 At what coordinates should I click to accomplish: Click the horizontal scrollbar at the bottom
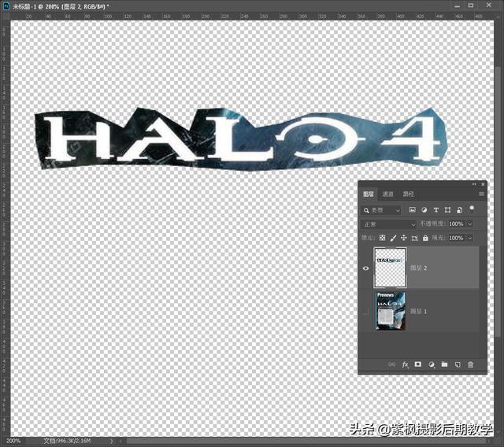[306, 441]
